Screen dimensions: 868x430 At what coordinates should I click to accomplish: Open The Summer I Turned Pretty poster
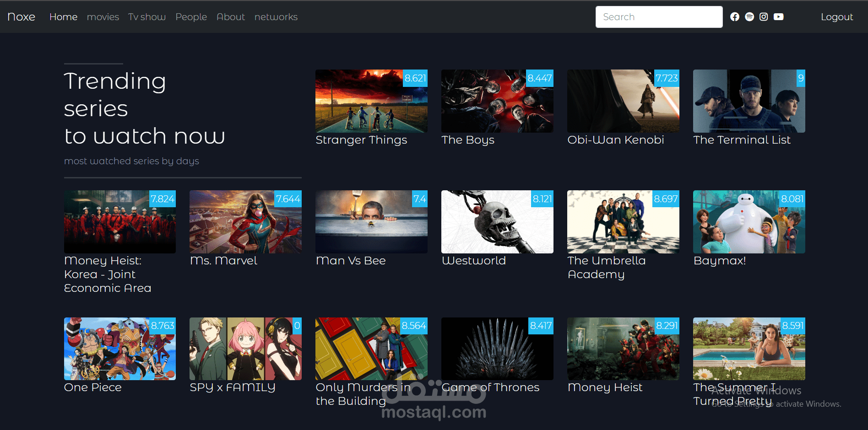pyautogui.click(x=749, y=349)
